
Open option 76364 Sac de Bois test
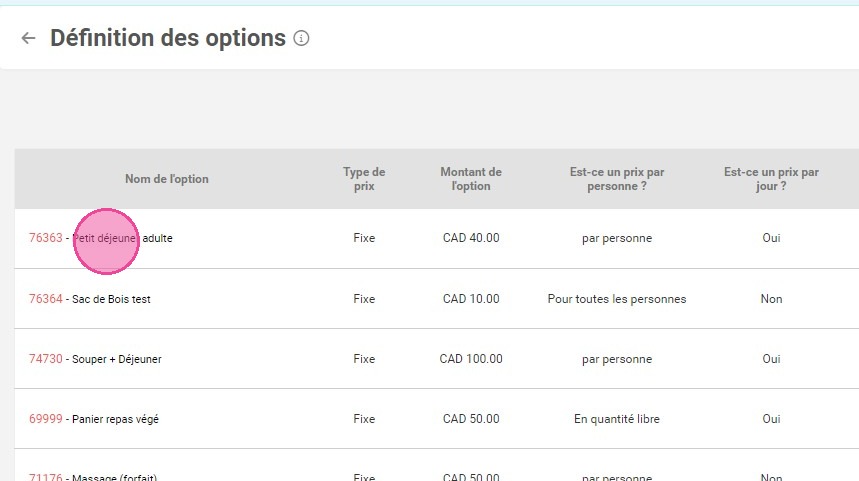90,299
